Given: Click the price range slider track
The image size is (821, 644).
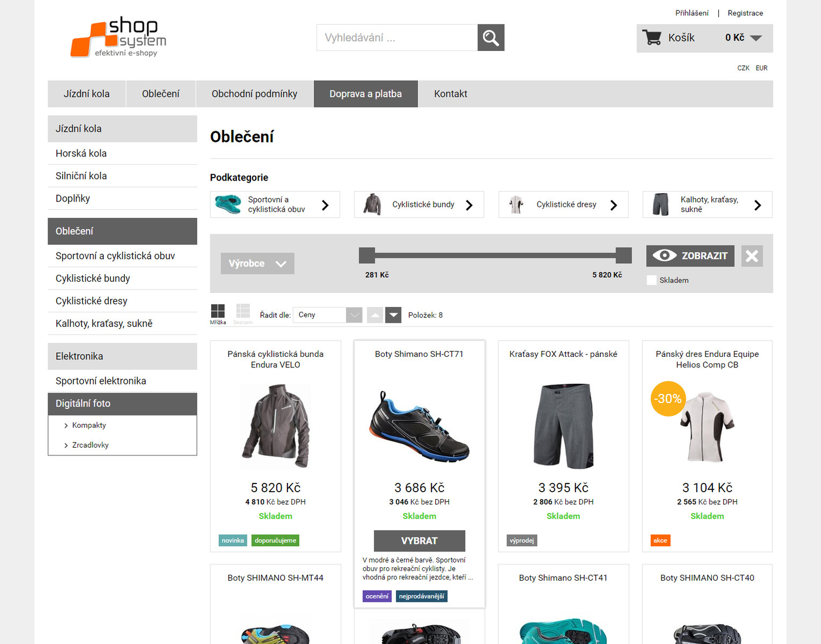Looking at the screenshot, I should click(x=496, y=255).
